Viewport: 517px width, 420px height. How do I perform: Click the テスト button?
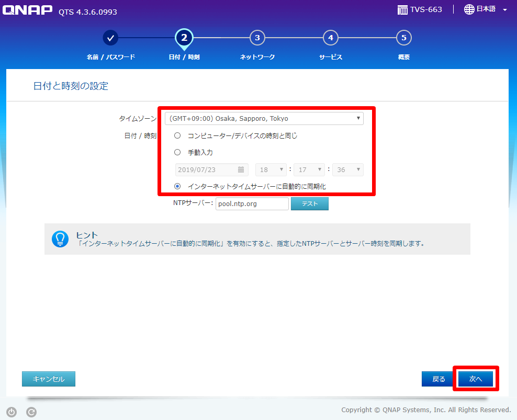pyautogui.click(x=310, y=204)
